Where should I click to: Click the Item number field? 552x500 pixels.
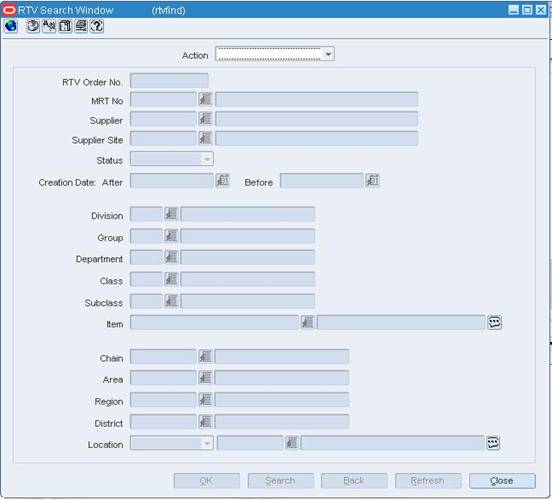click(214, 322)
